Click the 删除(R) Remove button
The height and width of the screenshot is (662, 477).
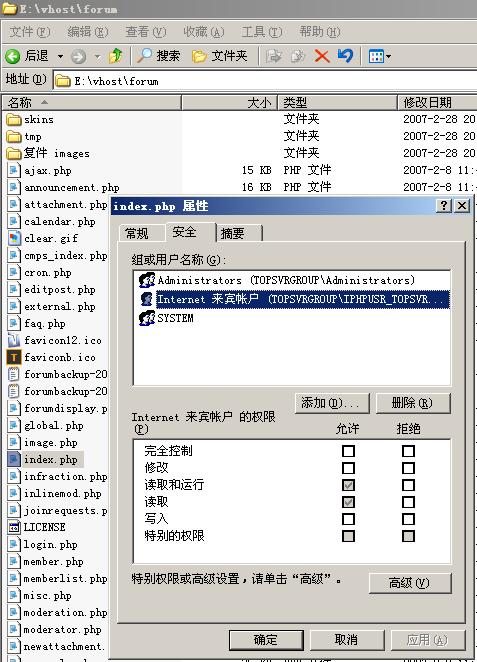pos(413,403)
